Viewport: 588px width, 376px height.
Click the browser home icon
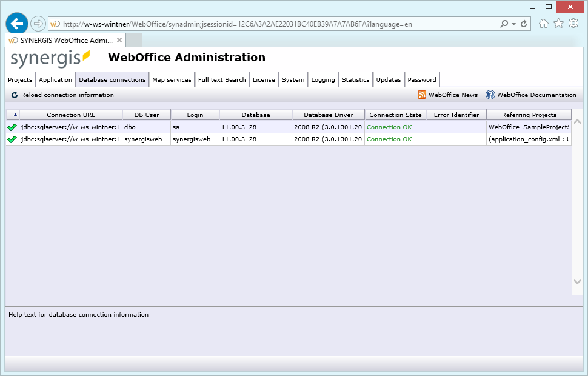coord(544,23)
